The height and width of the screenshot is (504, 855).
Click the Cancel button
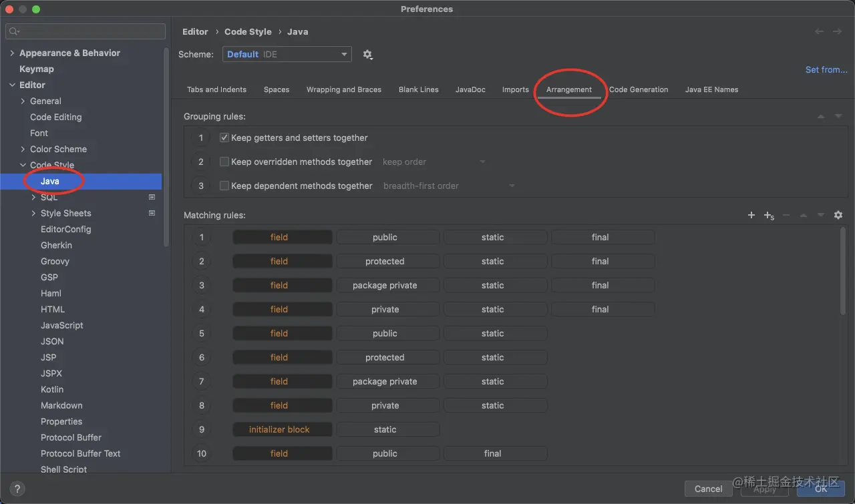708,489
